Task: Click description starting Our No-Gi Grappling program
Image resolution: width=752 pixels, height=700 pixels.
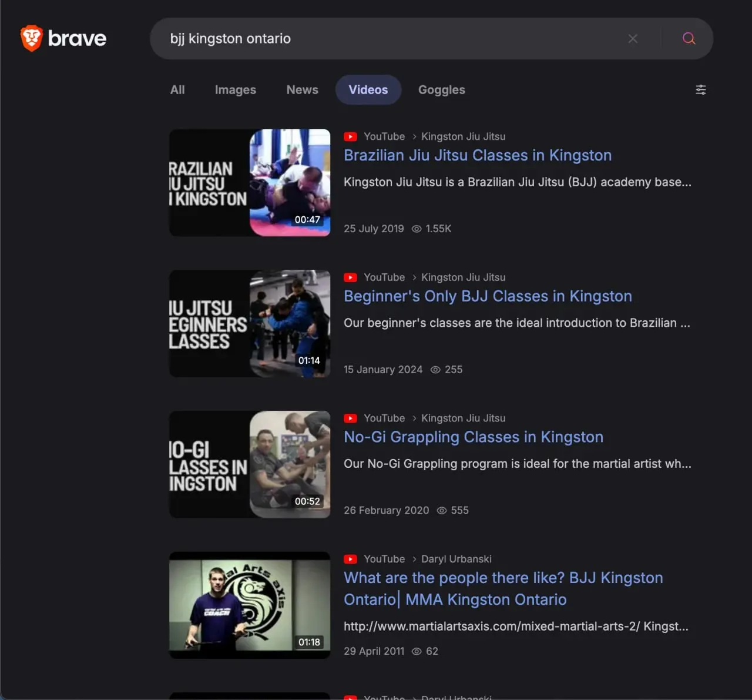Action: 518,464
